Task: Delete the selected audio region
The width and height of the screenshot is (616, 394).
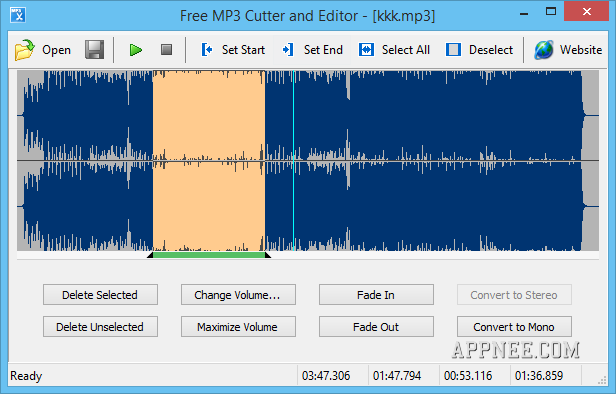Action: pyautogui.click(x=100, y=295)
